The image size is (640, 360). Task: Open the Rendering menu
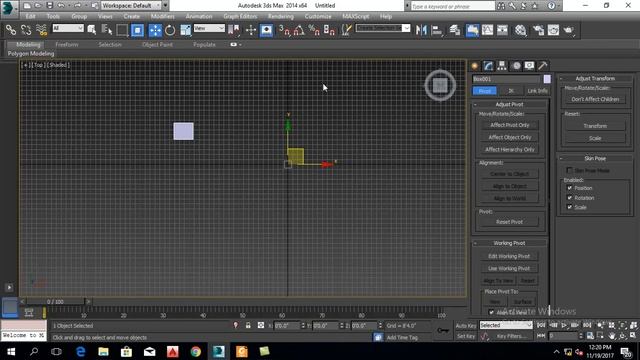[x=280, y=16]
